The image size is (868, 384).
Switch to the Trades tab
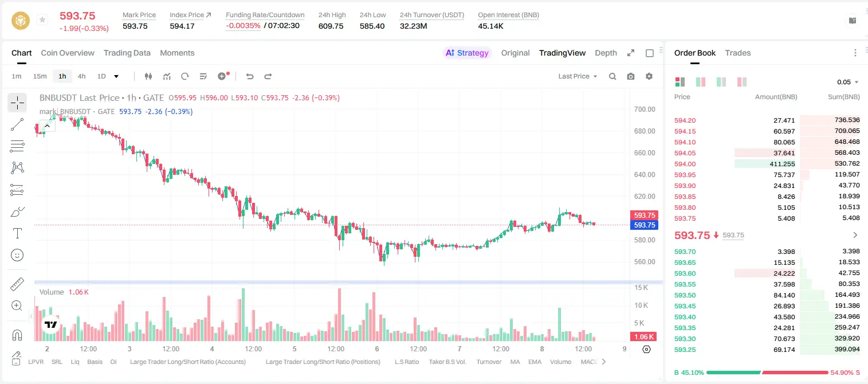pos(738,53)
